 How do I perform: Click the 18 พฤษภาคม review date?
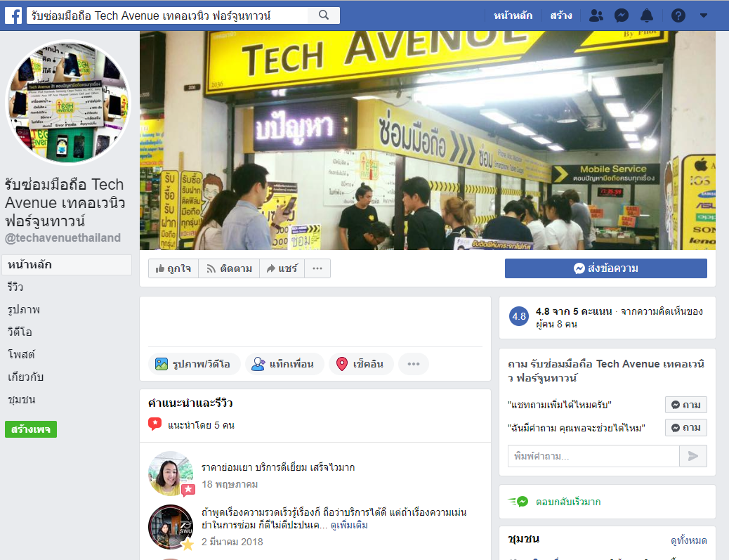tap(230, 484)
